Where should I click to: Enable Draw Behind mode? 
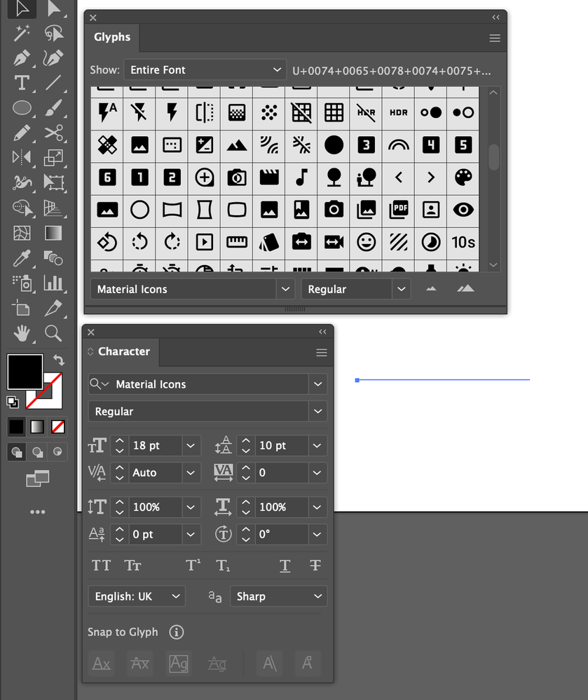[x=37, y=452]
